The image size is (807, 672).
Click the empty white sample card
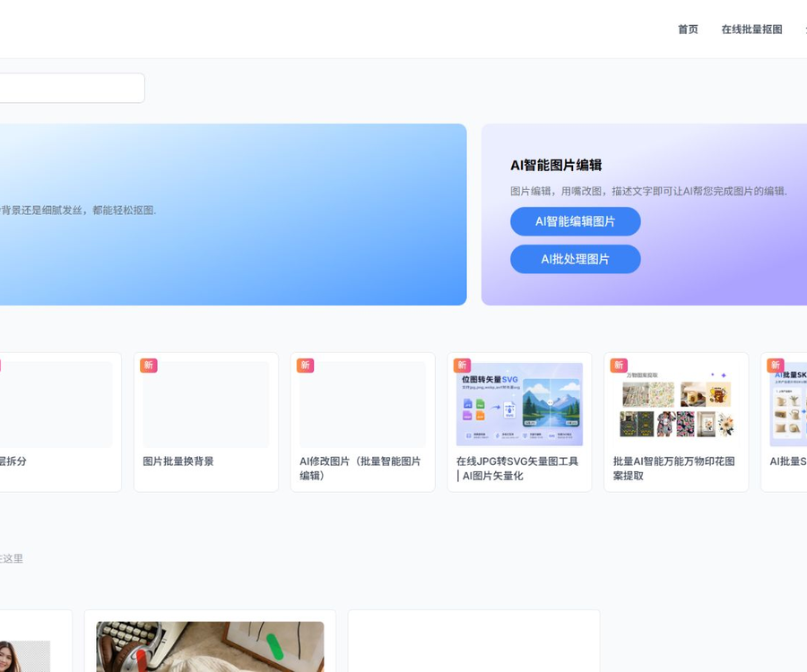pyautogui.click(x=474, y=642)
